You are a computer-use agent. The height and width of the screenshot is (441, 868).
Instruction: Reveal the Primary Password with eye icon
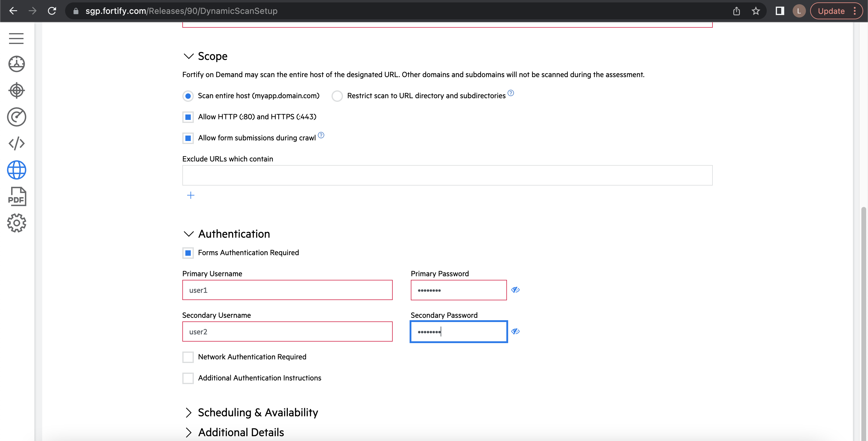(x=515, y=290)
